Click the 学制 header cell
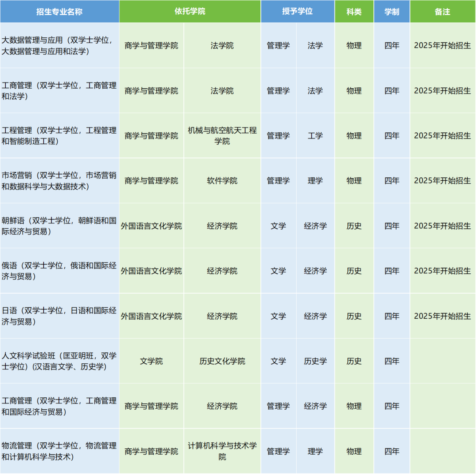 pyautogui.click(x=392, y=12)
